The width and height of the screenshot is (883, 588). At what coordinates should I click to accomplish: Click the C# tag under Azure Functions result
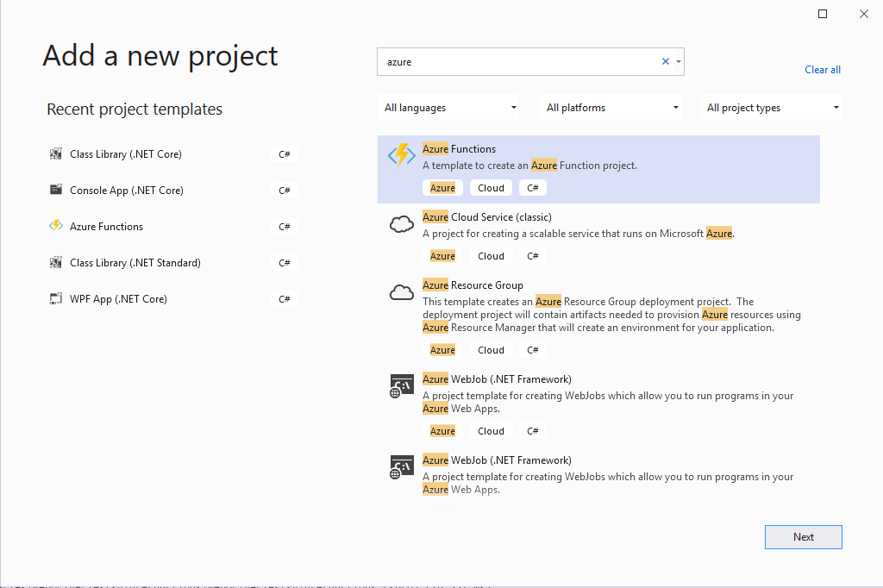[533, 188]
